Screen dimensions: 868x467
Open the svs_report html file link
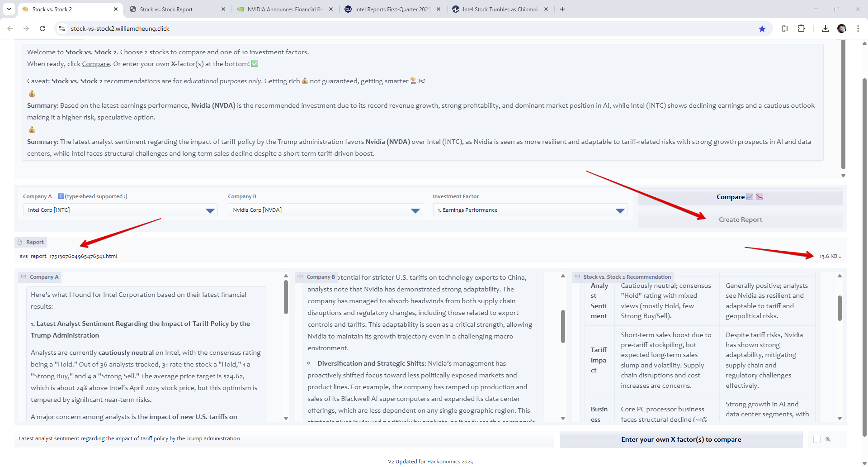coord(68,256)
